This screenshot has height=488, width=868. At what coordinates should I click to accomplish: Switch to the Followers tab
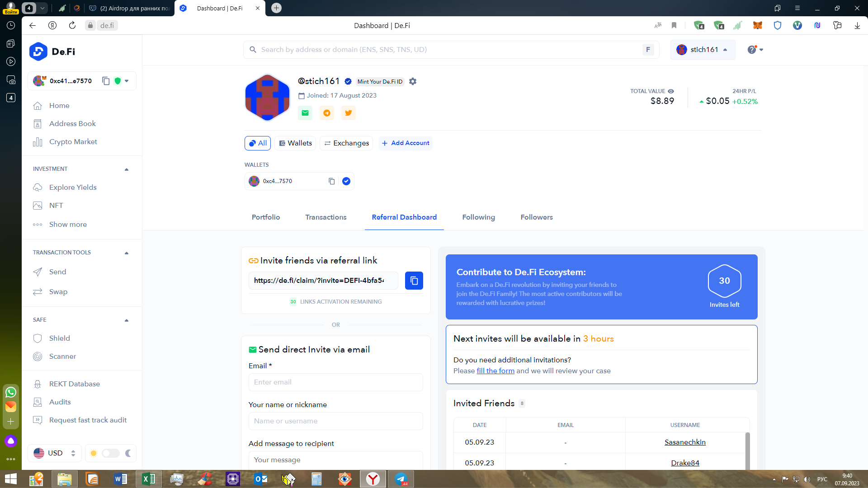click(x=537, y=217)
